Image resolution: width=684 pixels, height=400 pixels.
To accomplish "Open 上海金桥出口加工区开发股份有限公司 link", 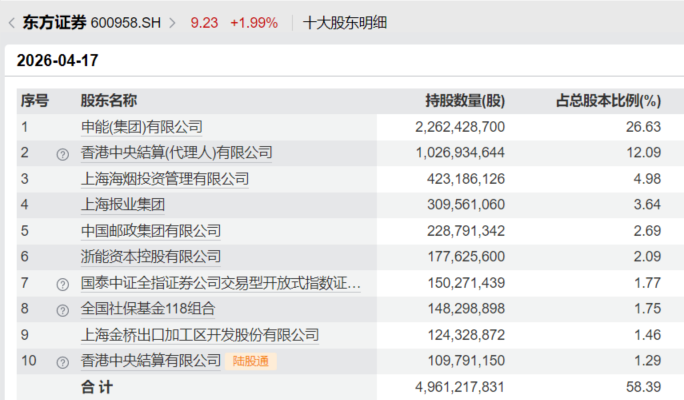I will pos(200,335).
